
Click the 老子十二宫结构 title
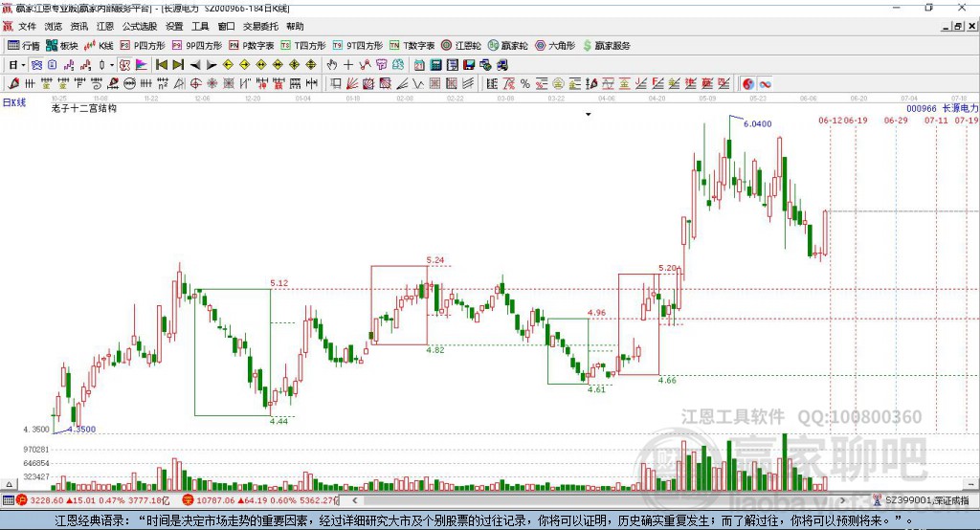84,108
